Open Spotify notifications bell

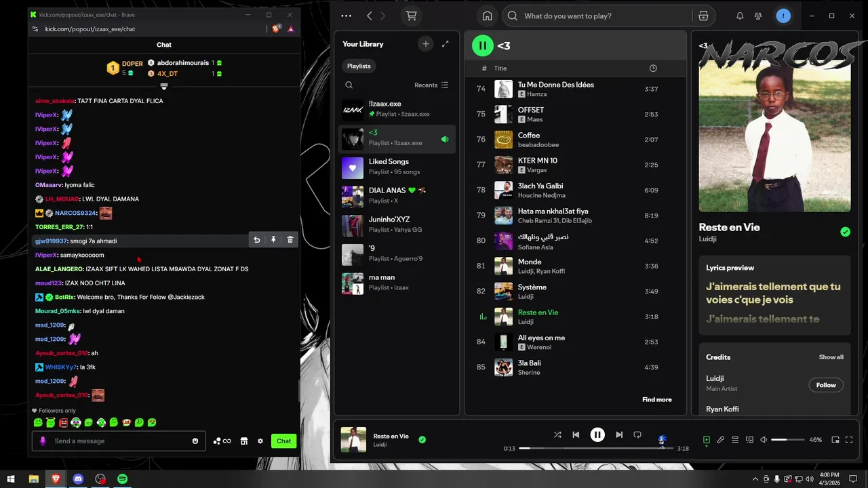click(740, 16)
